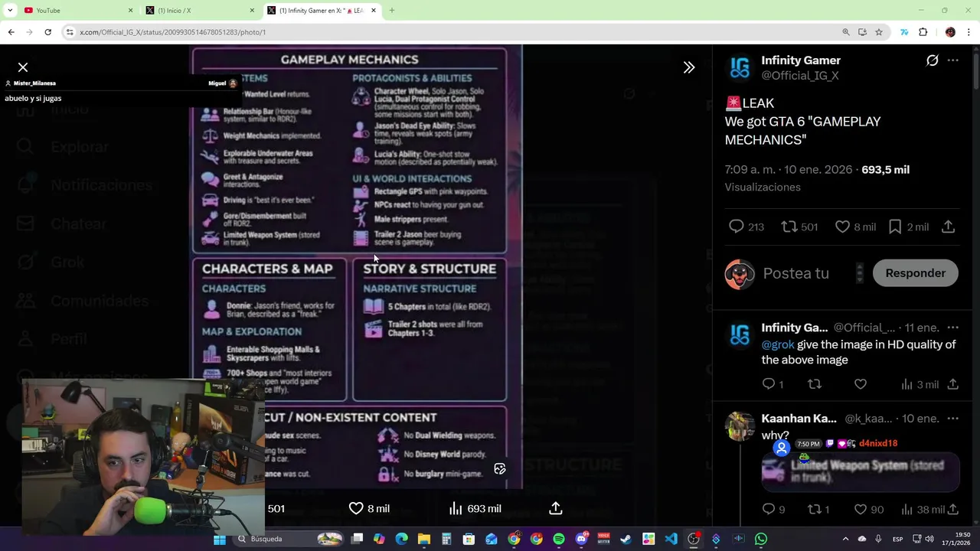Click the x.com address bar URL
This screenshot has height=551, width=980.
pos(172,32)
